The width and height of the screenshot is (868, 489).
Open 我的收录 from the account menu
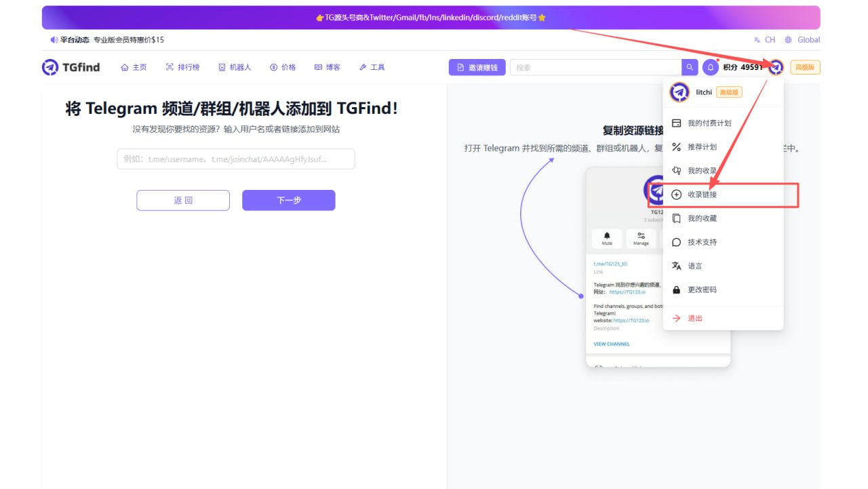coord(723,171)
